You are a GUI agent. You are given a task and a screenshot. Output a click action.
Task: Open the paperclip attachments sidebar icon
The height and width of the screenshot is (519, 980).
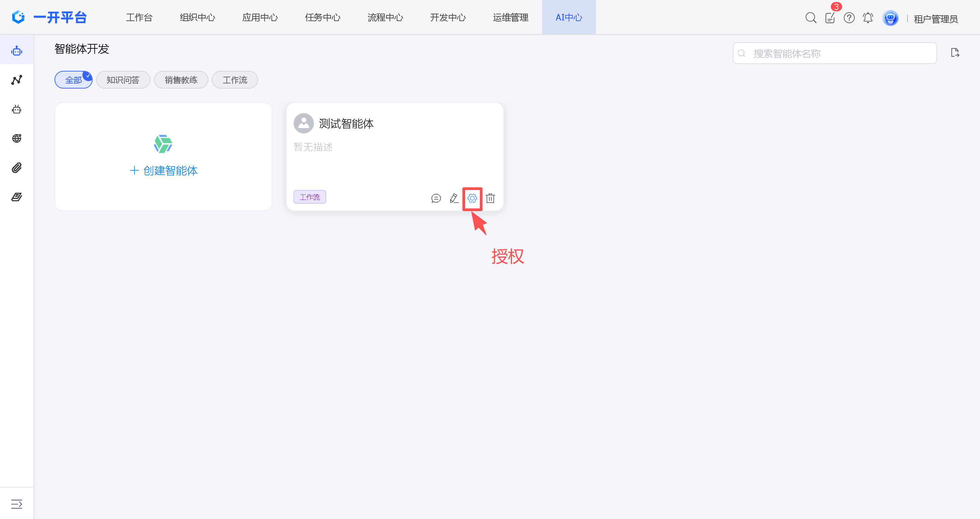(17, 168)
